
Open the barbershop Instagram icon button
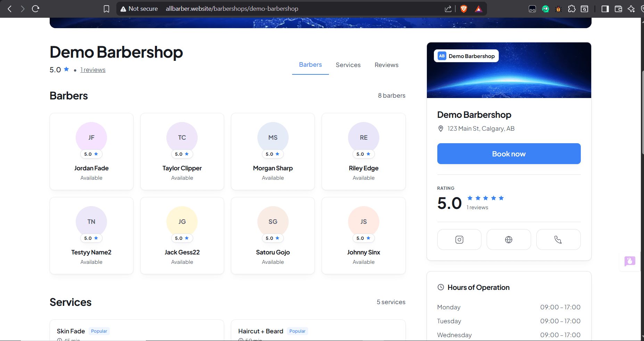(x=459, y=239)
